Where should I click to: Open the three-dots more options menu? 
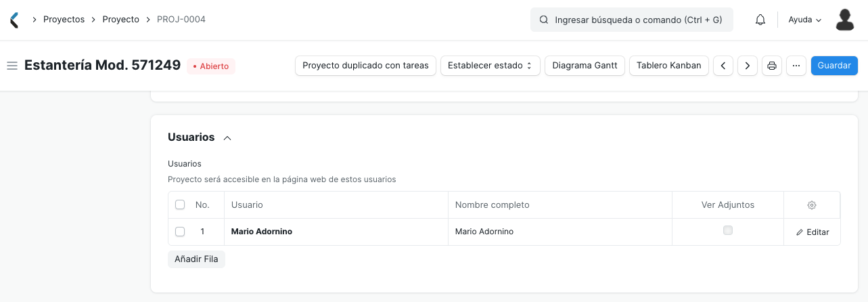(796, 66)
